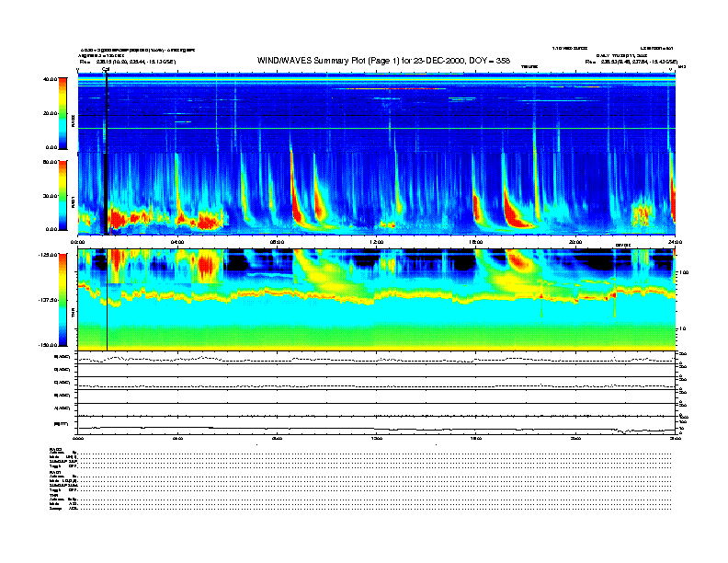The image size is (728, 563).
Task: Click the rotated TNR axis label
Action: (x=73, y=315)
